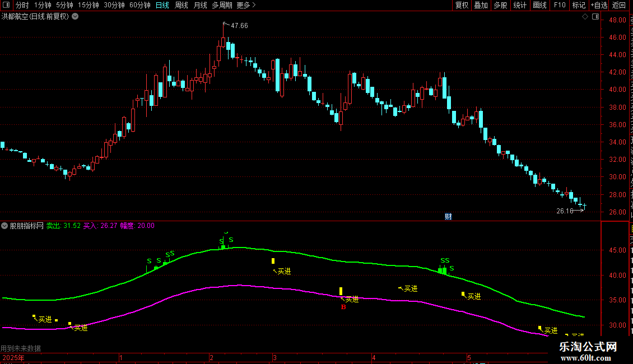This screenshot has height=364, width=633.
Task: Click the diamond marker icon above the chart
Action: (x=585, y=17)
